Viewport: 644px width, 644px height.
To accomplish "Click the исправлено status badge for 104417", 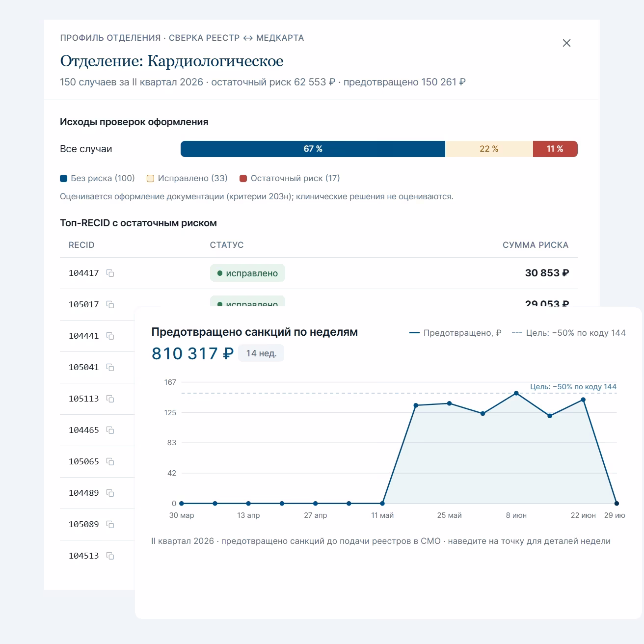I will 247,273.
